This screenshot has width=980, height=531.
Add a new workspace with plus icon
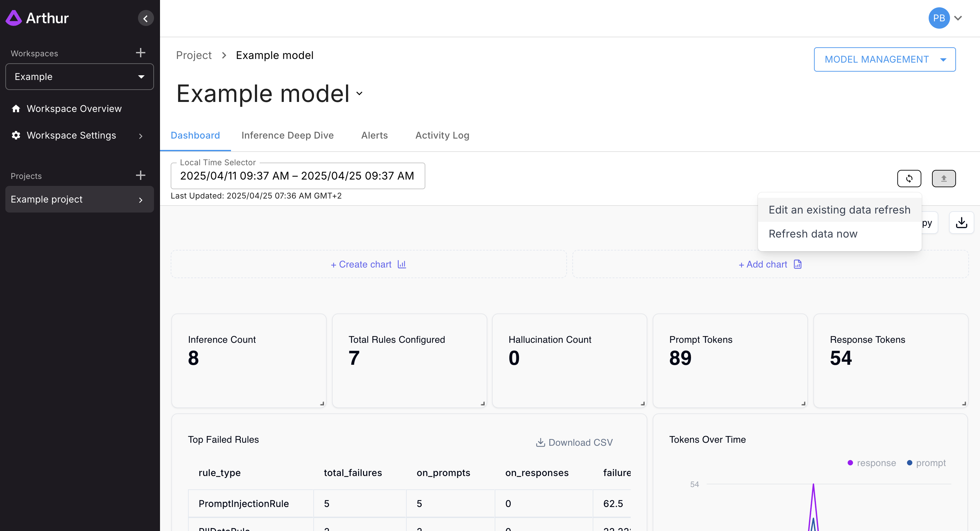coord(140,53)
